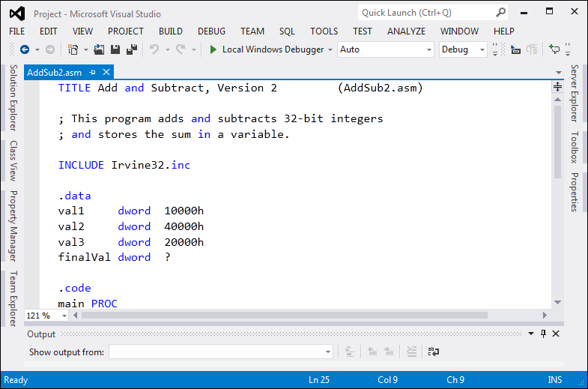
Task: Click the Open File folder icon
Action: point(100,49)
